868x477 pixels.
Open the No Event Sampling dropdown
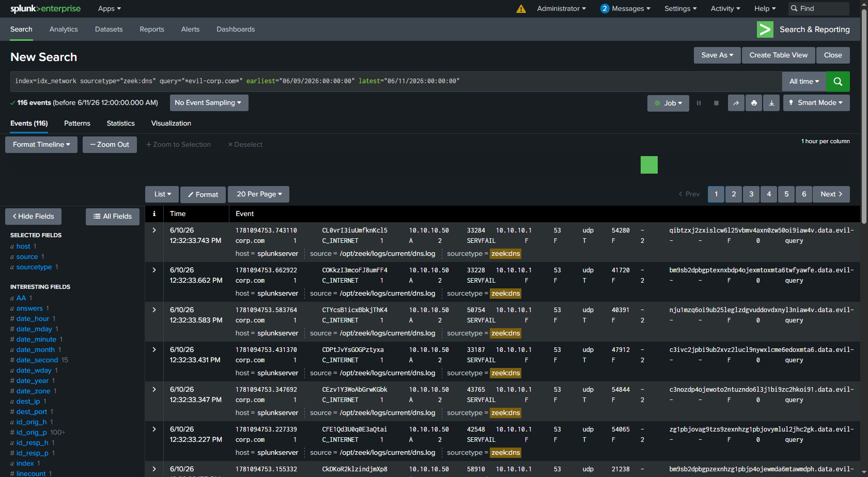(x=209, y=103)
